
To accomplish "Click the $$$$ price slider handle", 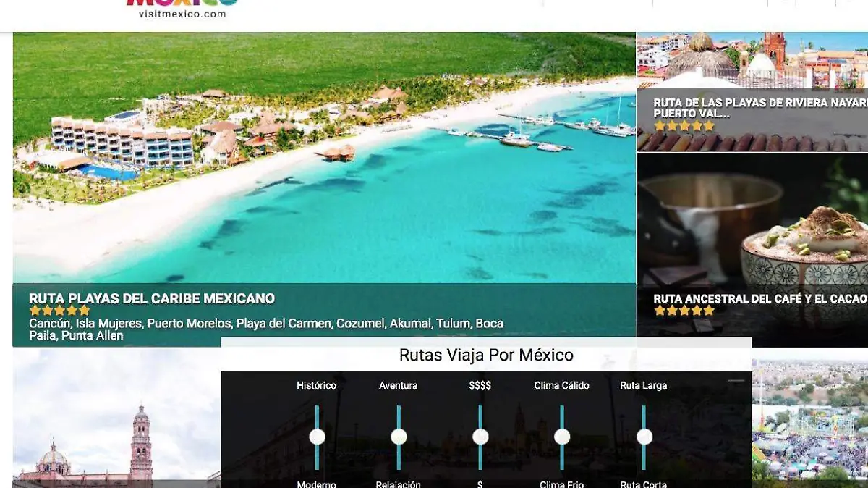I will click(x=480, y=437).
